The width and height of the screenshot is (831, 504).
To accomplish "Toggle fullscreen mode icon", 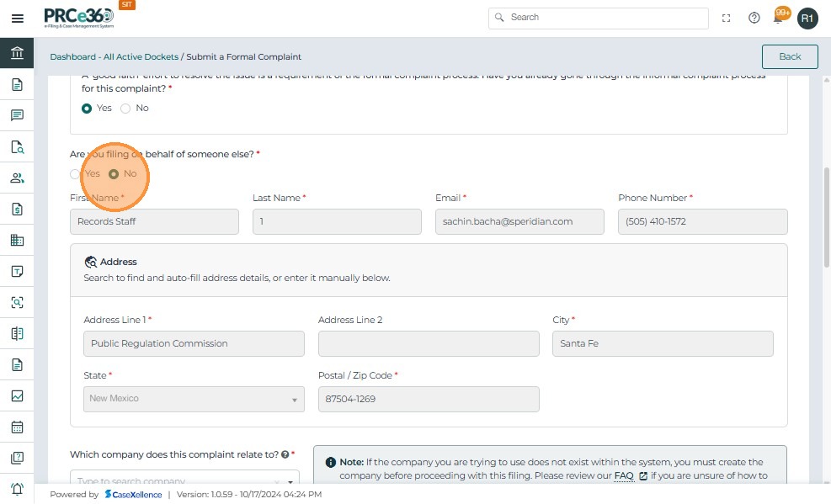I will point(727,18).
